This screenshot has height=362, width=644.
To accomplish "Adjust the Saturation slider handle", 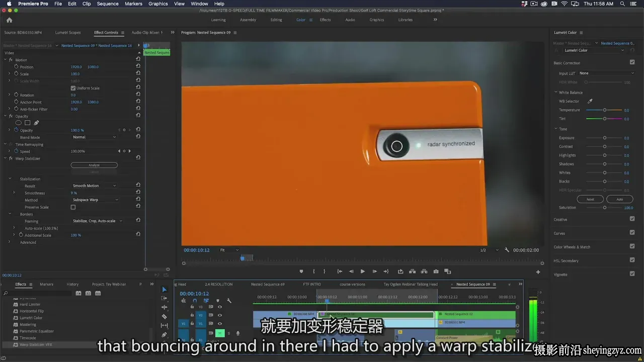I will click(605, 208).
